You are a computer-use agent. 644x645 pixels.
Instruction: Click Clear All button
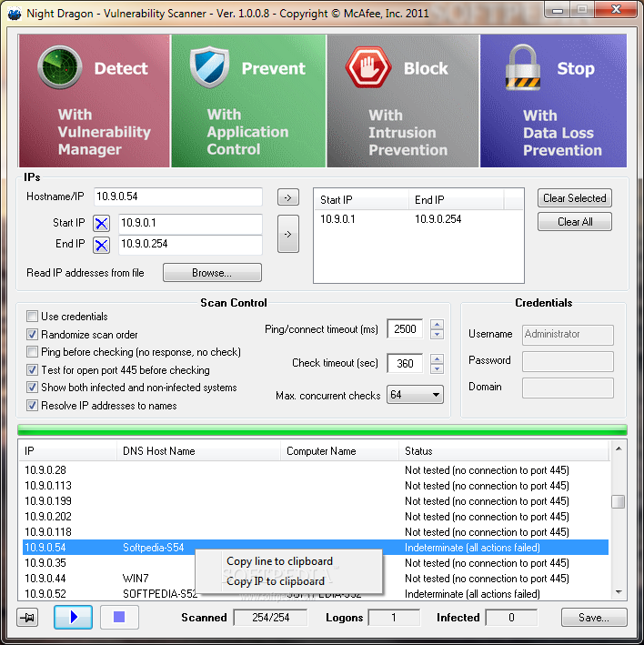pyautogui.click(x=575, y=222)
